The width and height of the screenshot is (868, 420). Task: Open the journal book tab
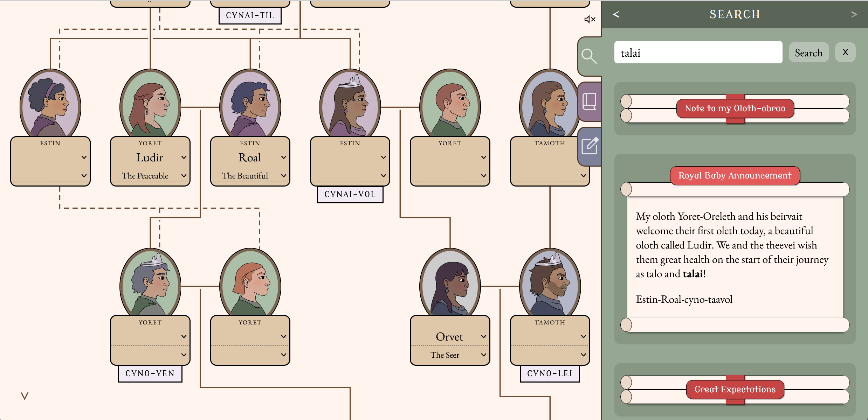pos(590,101)
